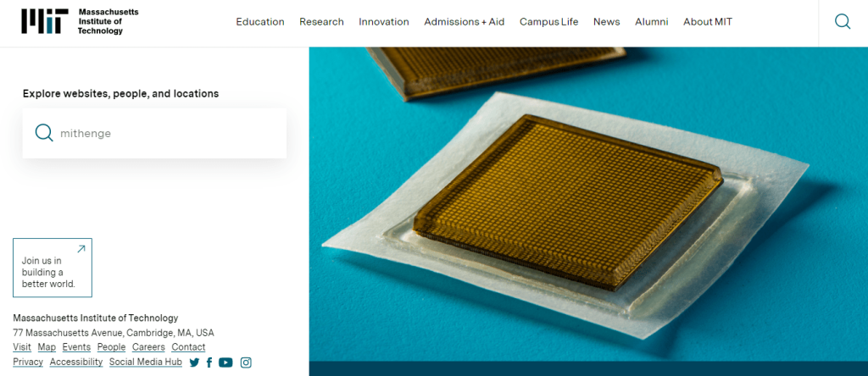This screenshot has width=868, height=376.
Task: Open MIT's Twitter page
Action: (x=194, y=362)
